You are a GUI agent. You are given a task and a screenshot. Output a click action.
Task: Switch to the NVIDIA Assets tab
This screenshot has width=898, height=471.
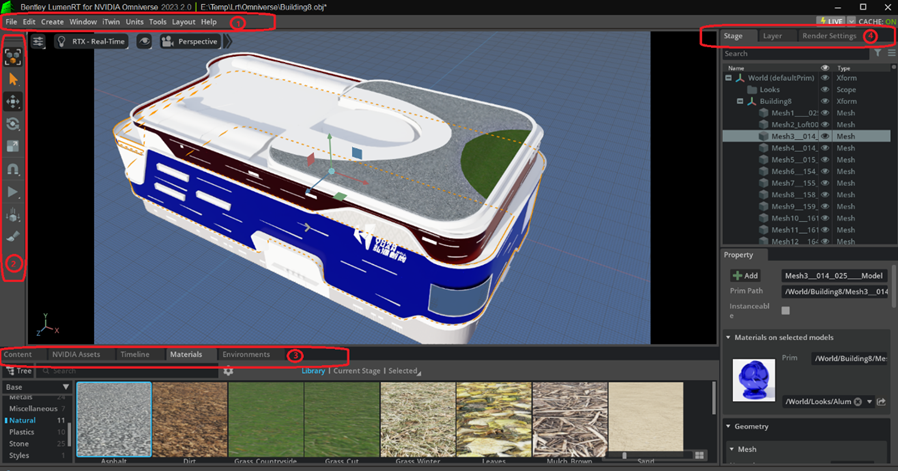(x=76, y=355)
